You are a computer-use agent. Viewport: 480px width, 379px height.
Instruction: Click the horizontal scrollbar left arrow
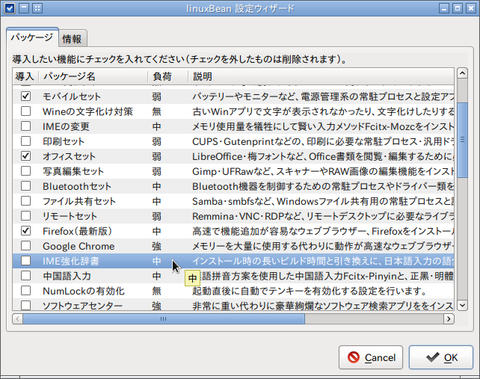(x=18, y=319)
